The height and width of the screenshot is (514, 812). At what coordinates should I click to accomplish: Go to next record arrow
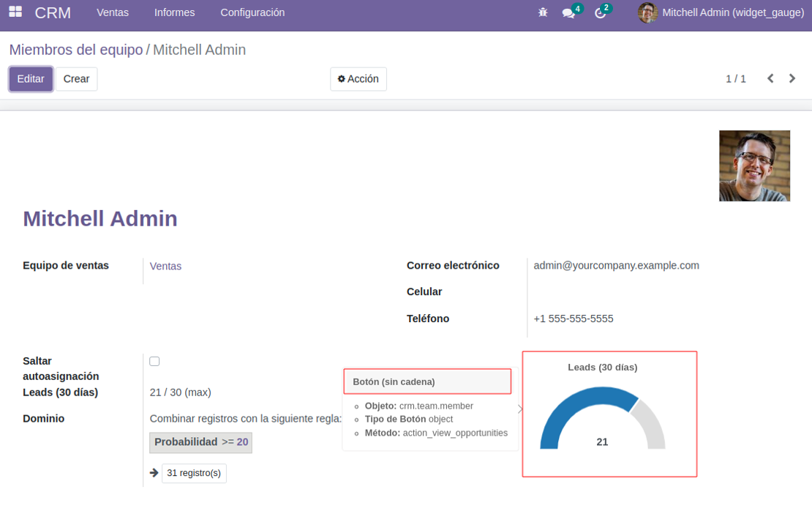coord(792,78)
